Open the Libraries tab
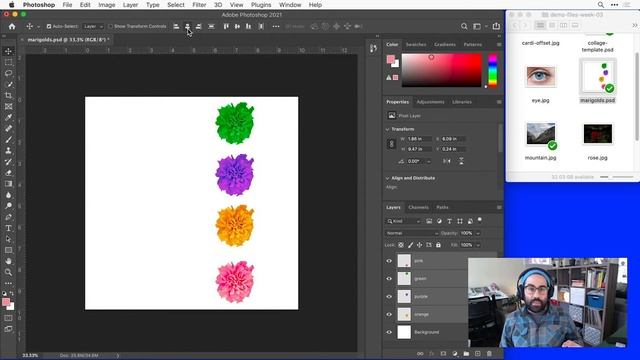The image size is (640, 360). 462,102
